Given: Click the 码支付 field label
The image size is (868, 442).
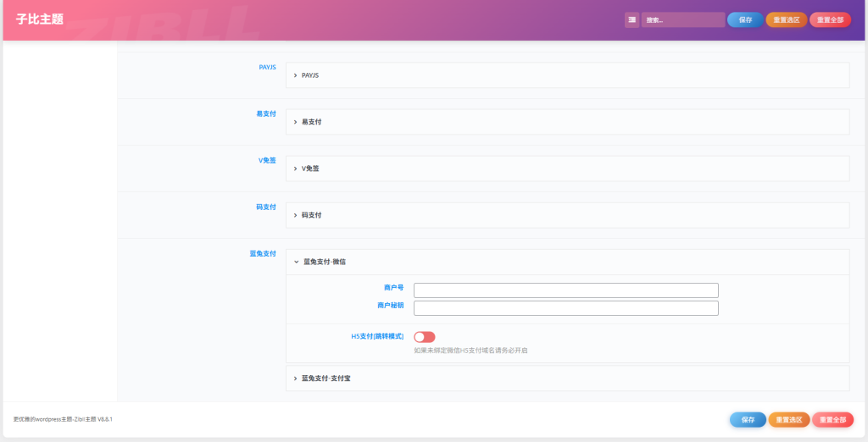Looking at the screenshot, I should pos(265,207).
